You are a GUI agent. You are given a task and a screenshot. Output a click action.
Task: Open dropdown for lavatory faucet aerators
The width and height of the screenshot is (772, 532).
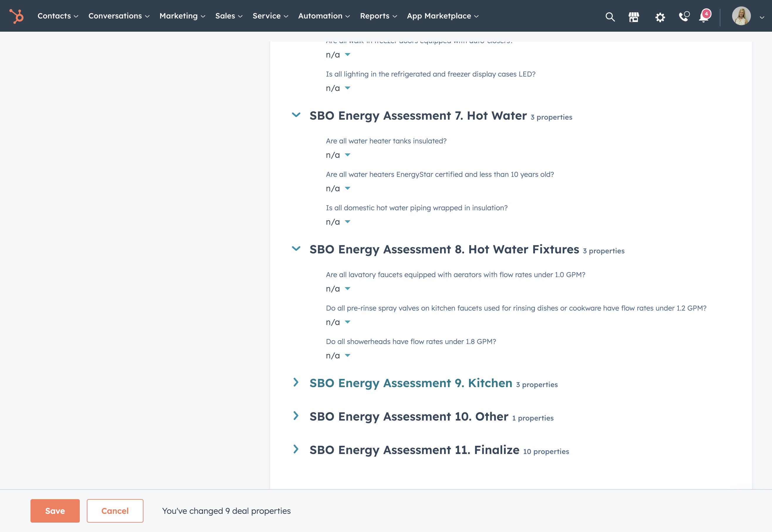pyautogui.click(x=338, y=289)
